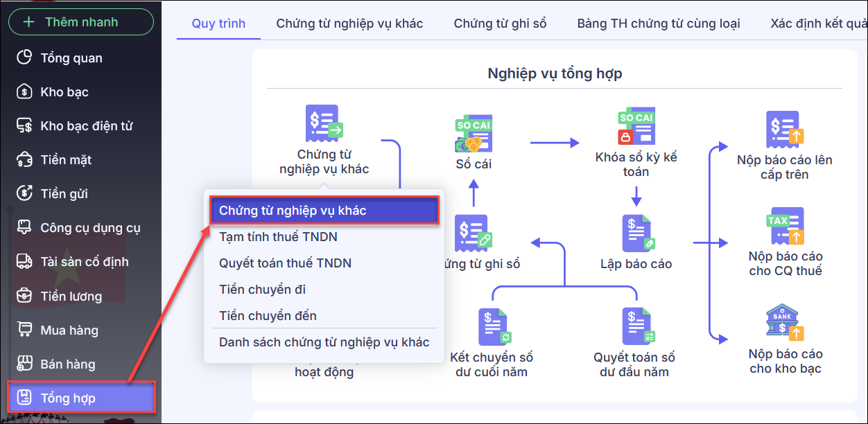
Task: Open Tổng quan in the sidebar
Action: tap(71, 58)
